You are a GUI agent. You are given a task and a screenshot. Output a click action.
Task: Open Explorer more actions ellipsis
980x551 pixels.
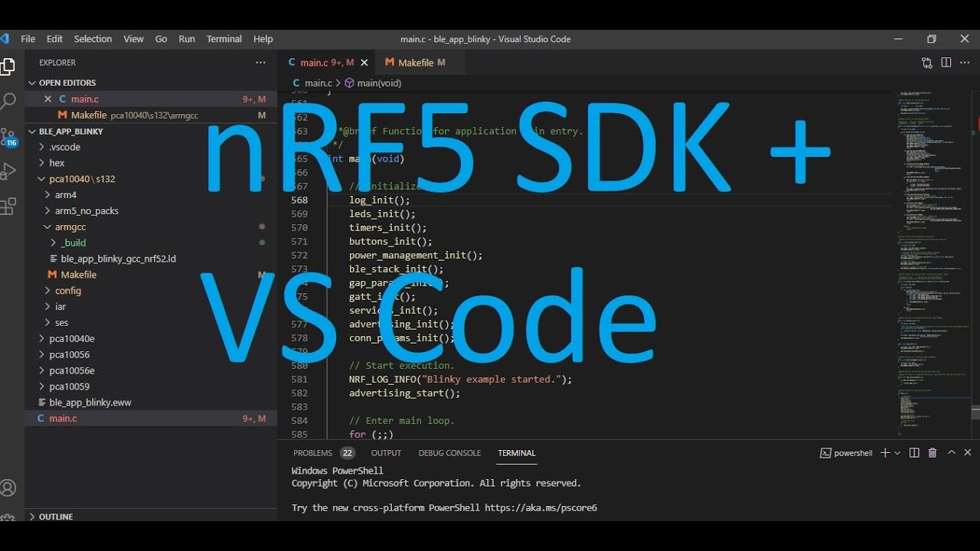click(260, 63)
